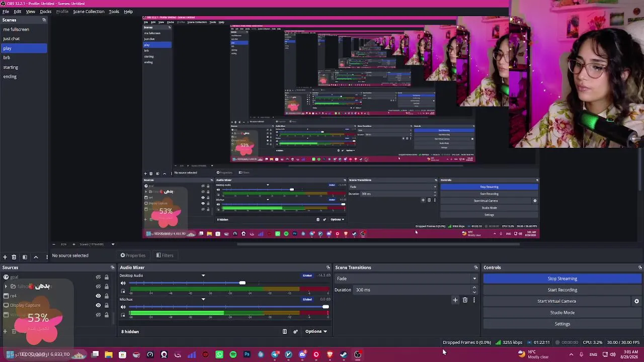Add a configurable scene transition
This screenshot has height=362, width=644.
455,300
